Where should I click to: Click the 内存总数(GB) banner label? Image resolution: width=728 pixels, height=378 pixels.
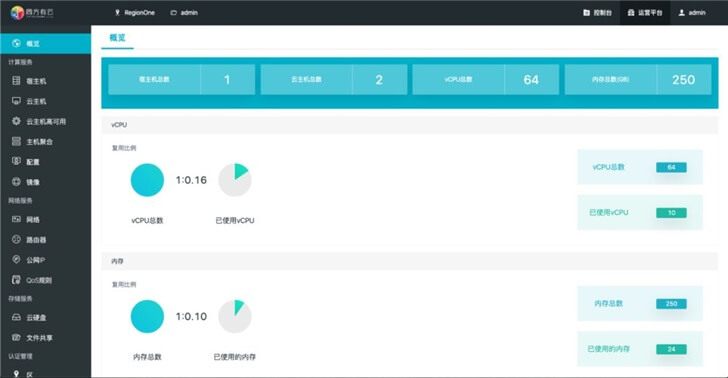pyautogui.click(x=611, y=79)
